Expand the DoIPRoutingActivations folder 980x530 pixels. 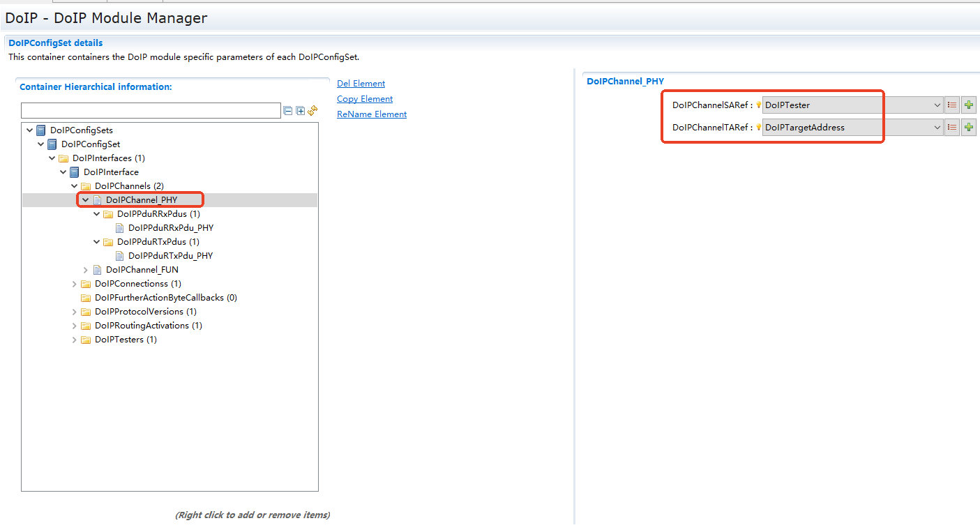75,326
